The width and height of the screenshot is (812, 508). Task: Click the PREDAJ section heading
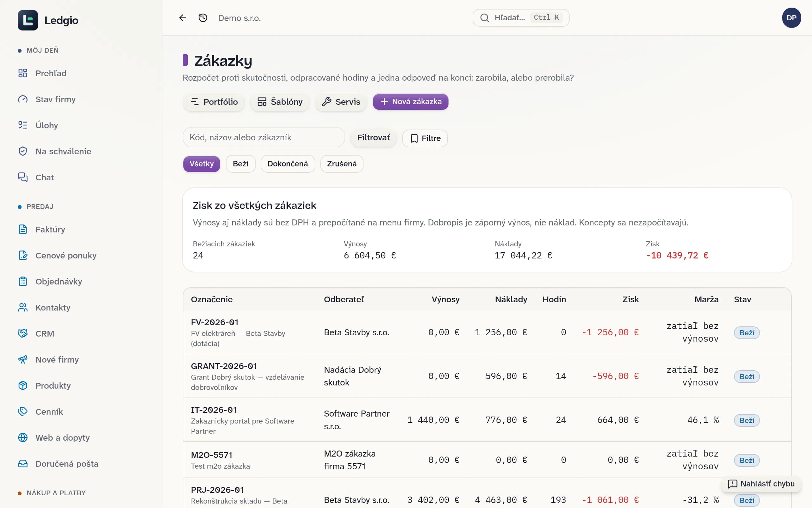point(40,207)
